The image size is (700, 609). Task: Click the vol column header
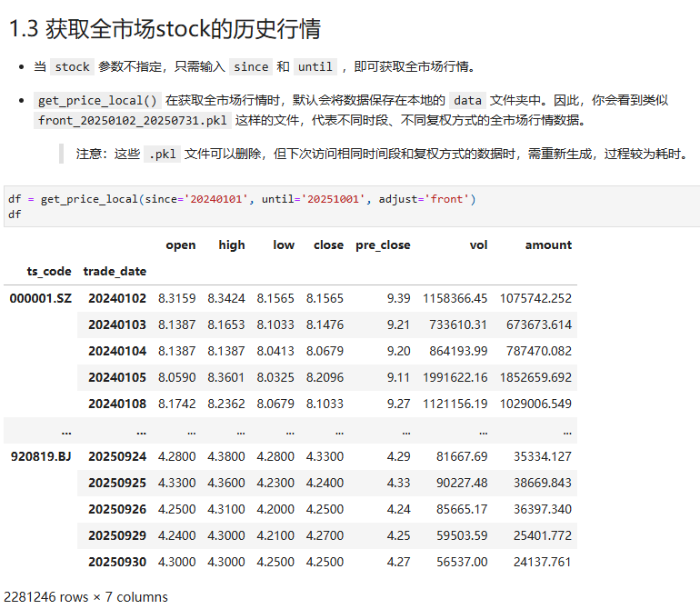[478, 245]
